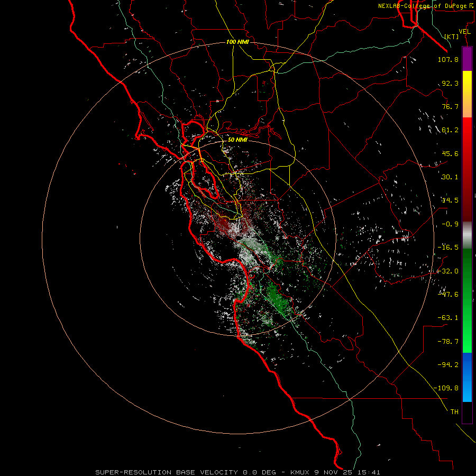Click the -94.2 velocity scale value

448,364
